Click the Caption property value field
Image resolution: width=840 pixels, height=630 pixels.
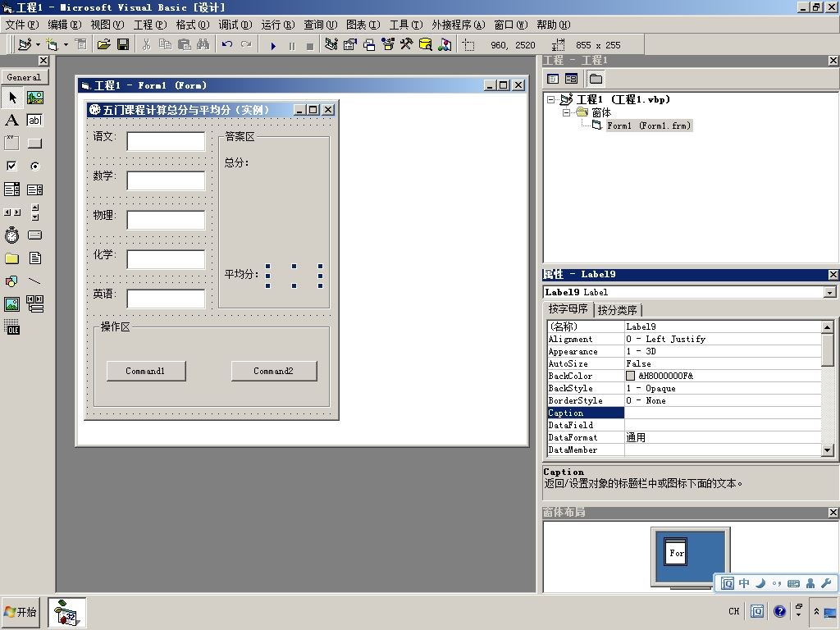(722, 413)
